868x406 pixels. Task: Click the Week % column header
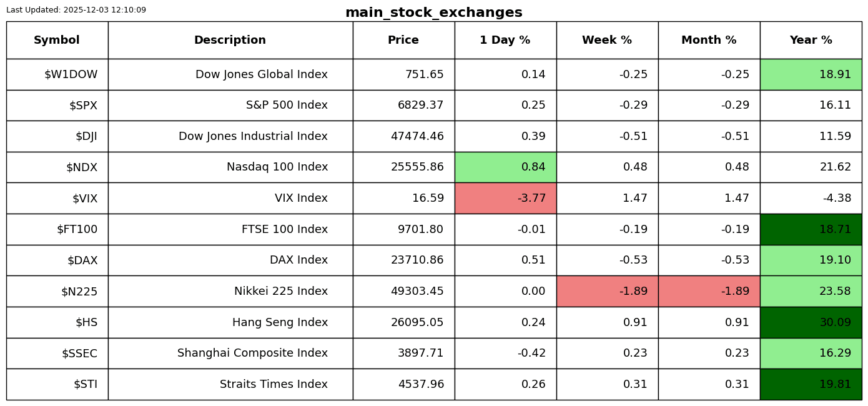607,41
